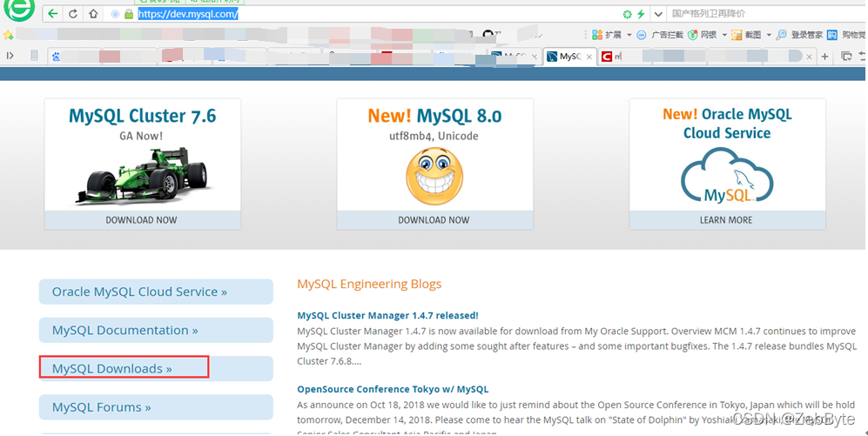Open MySQL Cluster Manager 1.4.7 released! post
This screenshot has width=868, height=436.
click(387, 315)
